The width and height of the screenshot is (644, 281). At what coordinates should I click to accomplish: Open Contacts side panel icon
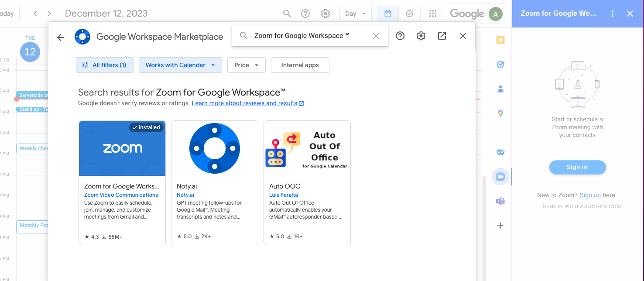pyautogui.click(x=500, y=89)
